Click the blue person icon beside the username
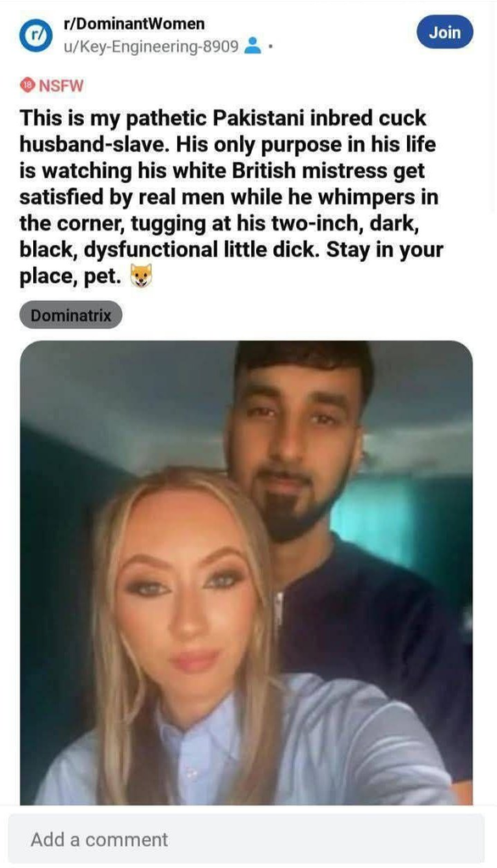This screenshot has width=497, height=868. point(253,46)
